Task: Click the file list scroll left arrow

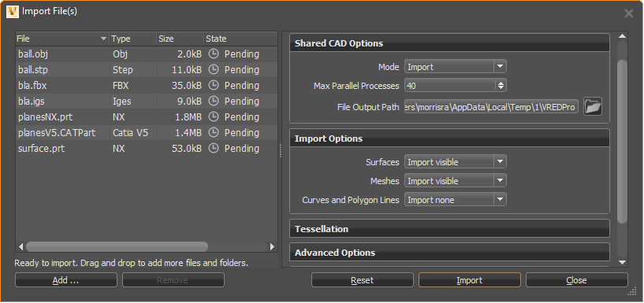Action: pyautogui.click(x=21, y=247)
